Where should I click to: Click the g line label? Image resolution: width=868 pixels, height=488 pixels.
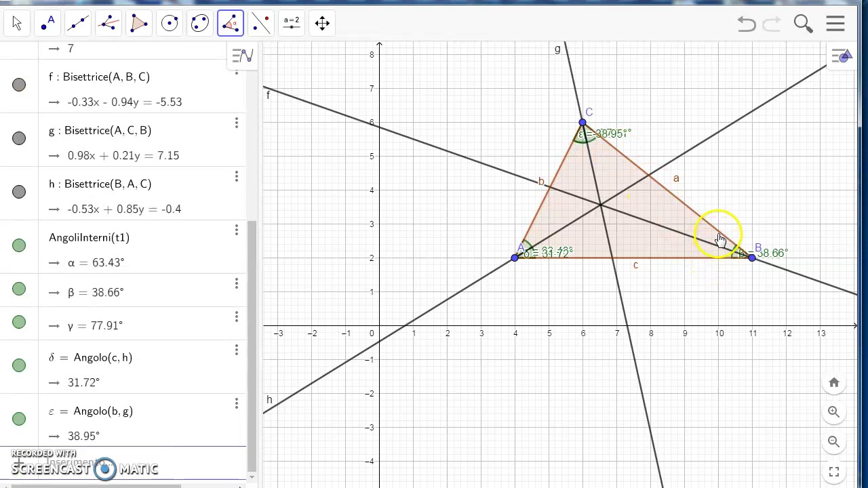(x=557, y=49)
